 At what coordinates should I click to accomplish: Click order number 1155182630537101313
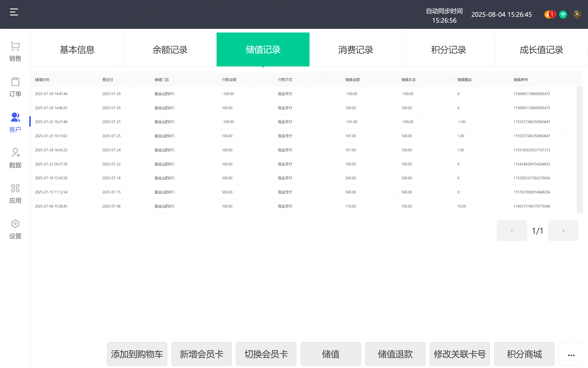pyautogui.click(x=532, y=150)
